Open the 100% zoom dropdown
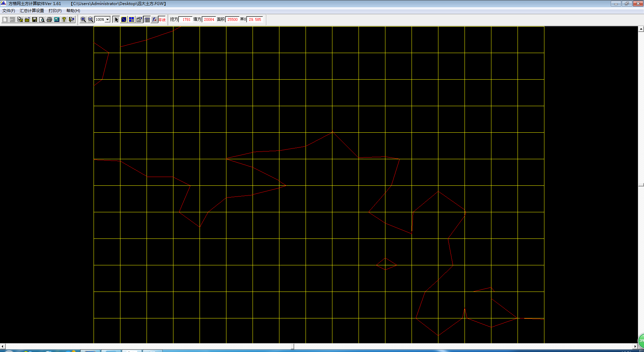644x352 pixels. (x=108, y=19)
